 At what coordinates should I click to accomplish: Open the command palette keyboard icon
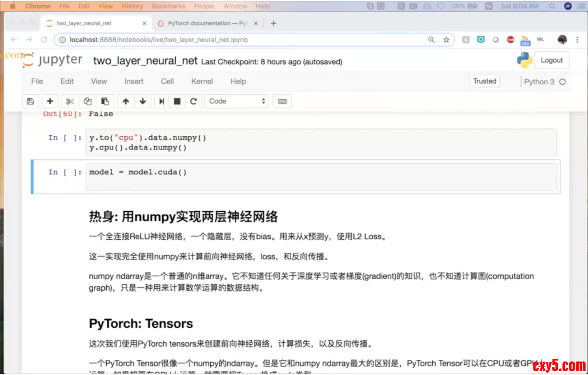pyautogui.click(x=282, y=101)
